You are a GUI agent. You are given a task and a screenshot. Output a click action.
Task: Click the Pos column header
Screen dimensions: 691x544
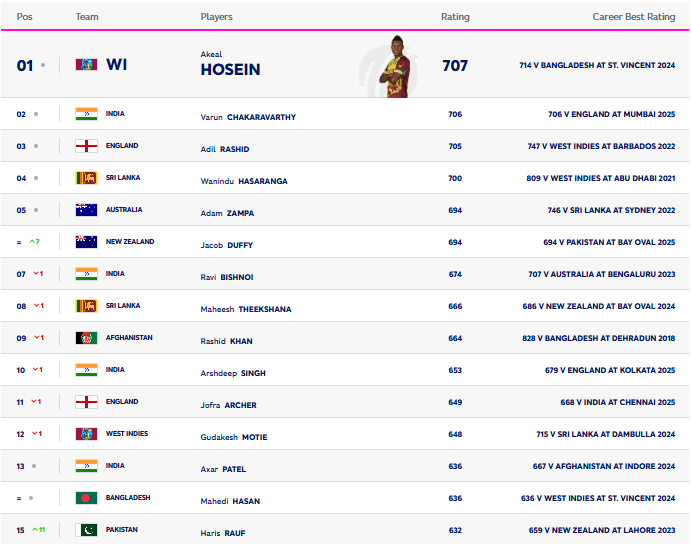coord(24,17)
